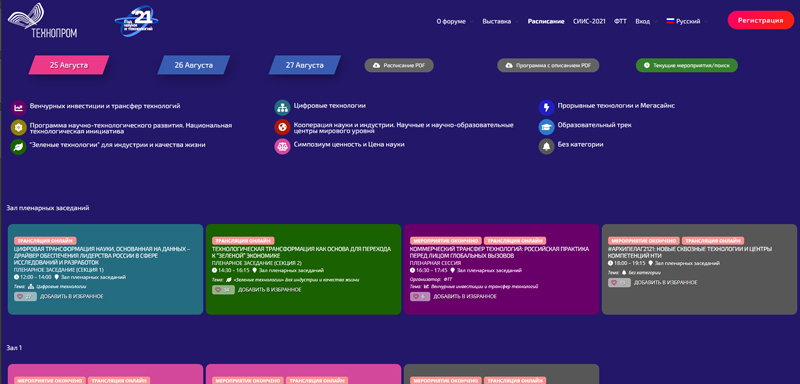Click the Регистрация button

(x=761, y=20)
